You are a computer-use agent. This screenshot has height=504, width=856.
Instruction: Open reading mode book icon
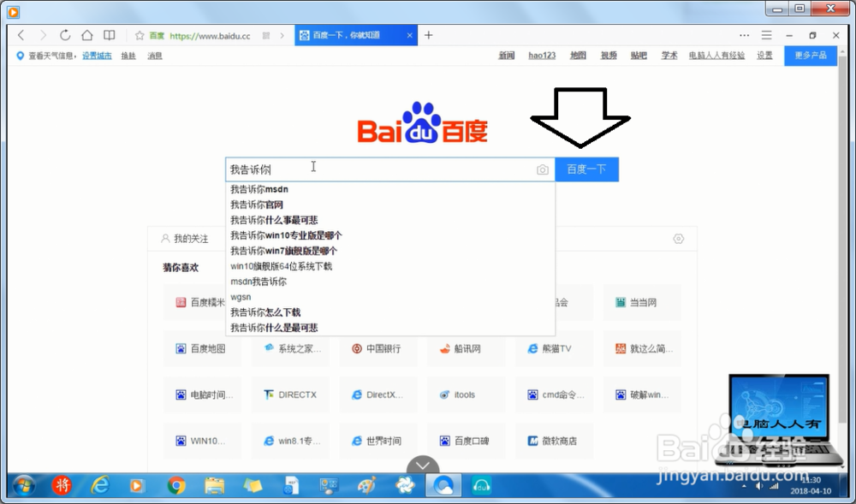click(x=110, y=35)
